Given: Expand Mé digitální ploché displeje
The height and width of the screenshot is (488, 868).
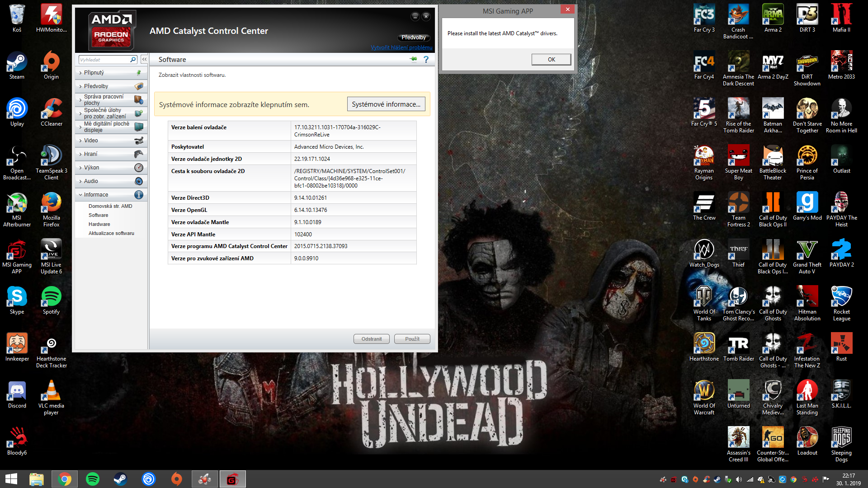Looking at the screenshot, I should [111, 127].
